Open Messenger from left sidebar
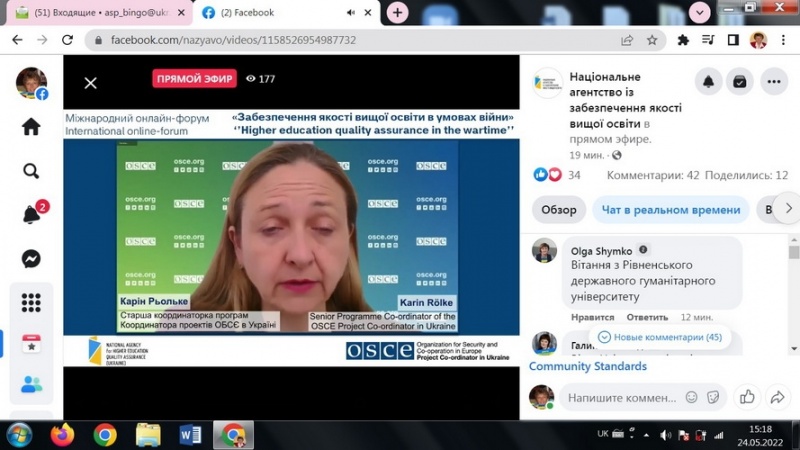The height and width of the screenshot is (450, 800). click(x=31, y=259)
